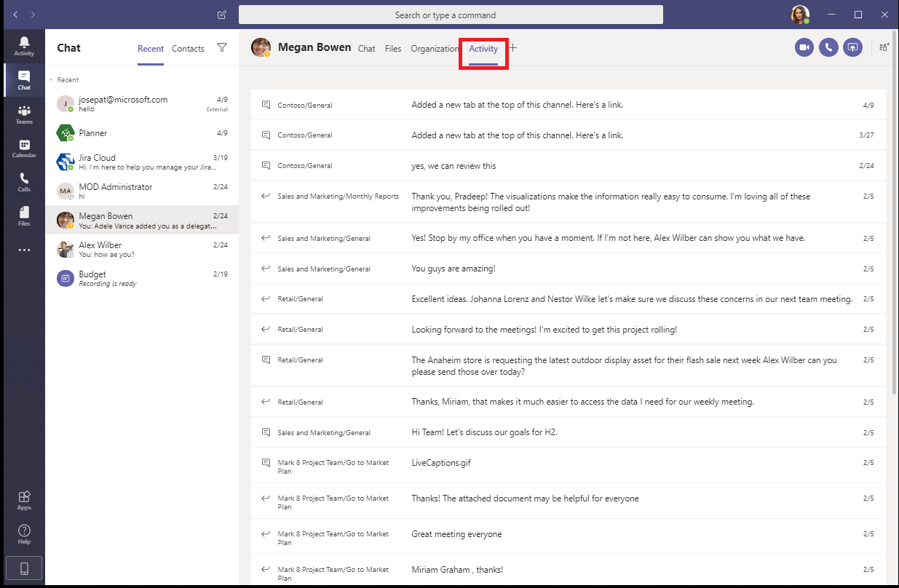The image size is (899, 588).
Task: Open your profile picture menu
Action: click(x=800, y=15)
